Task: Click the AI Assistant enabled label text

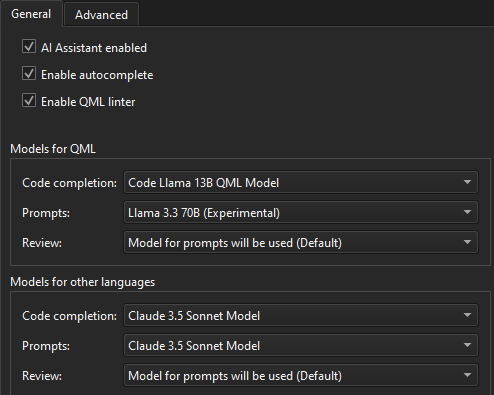Action: click(94, 48)
